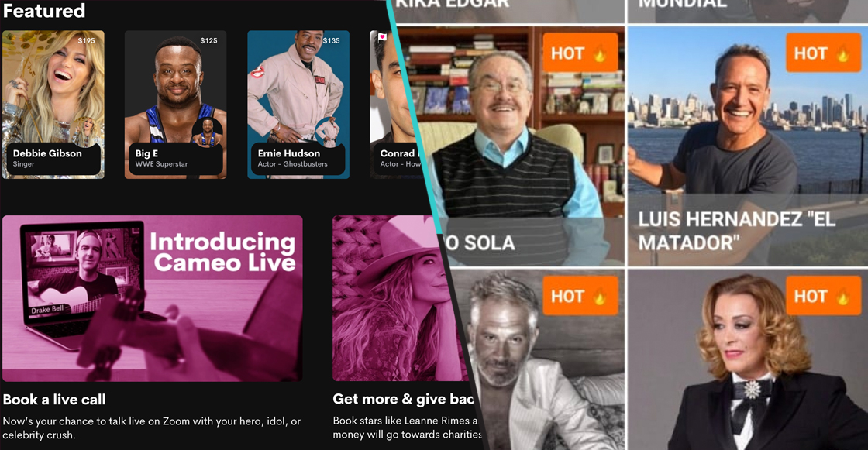
Task: Click Debbie Gibson's small circular avatar
Action: pos(87,132)
